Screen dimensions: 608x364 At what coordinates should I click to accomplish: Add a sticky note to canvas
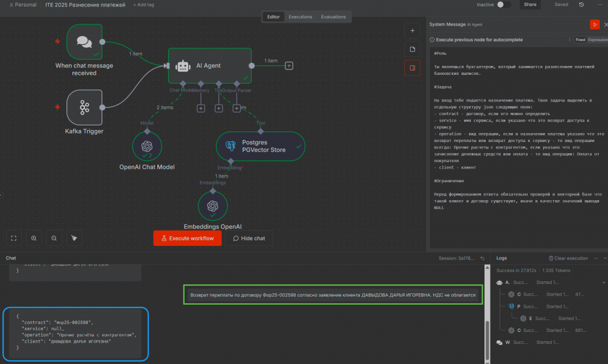(412, 49)
